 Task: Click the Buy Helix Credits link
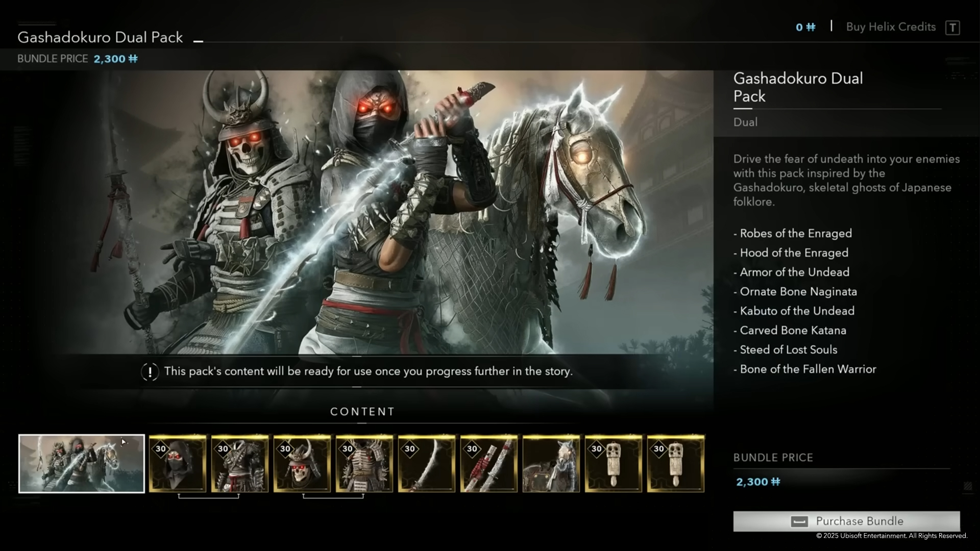click(891, 27)
